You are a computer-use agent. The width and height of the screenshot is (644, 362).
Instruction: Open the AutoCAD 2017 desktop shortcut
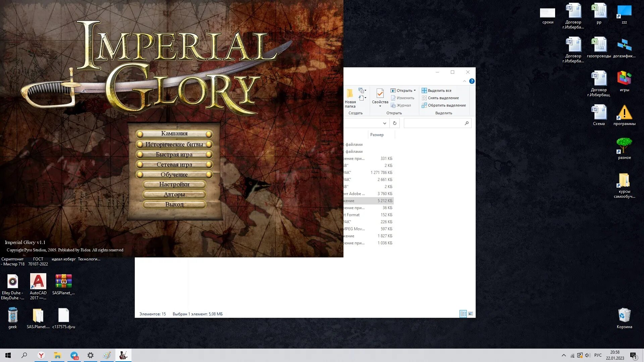click(38, 287)
